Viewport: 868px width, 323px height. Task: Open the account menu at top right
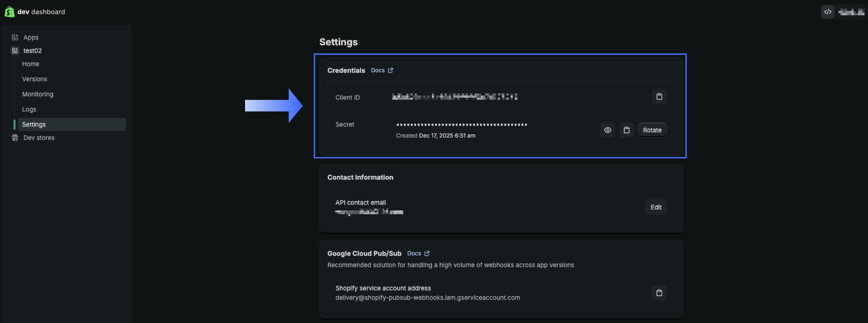point(851,12)
